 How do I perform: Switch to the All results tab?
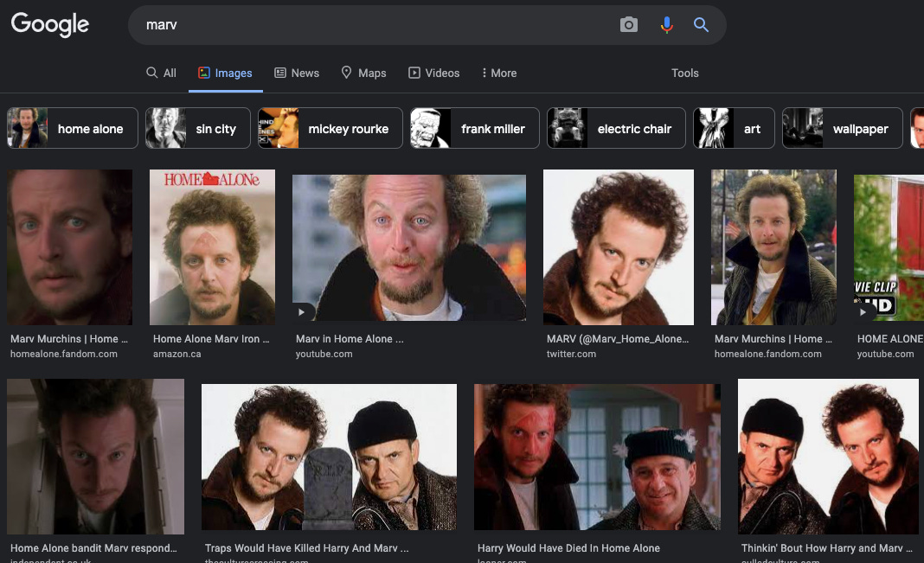[161, 73]
